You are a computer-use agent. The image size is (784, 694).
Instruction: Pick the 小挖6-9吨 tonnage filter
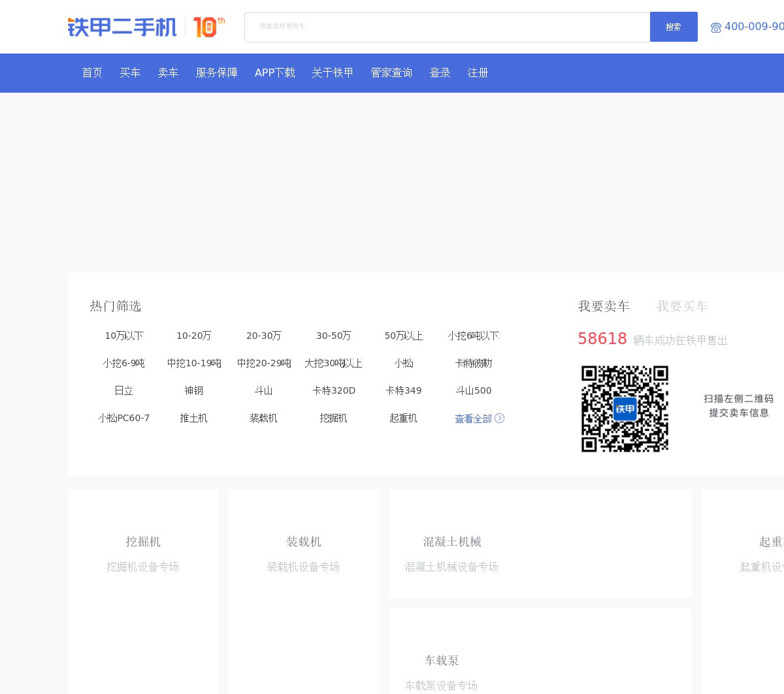tap(124, 363)
